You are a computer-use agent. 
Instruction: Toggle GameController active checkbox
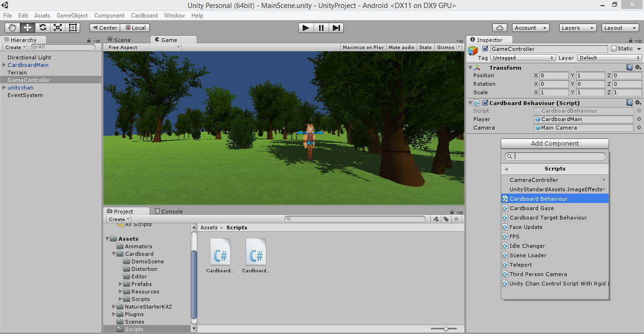(x=485, y=49)
